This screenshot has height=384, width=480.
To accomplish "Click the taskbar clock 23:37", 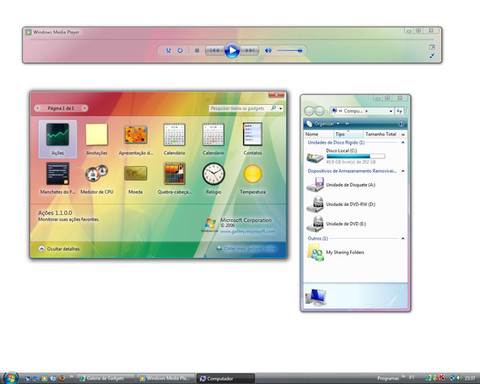I will point(470,378).
